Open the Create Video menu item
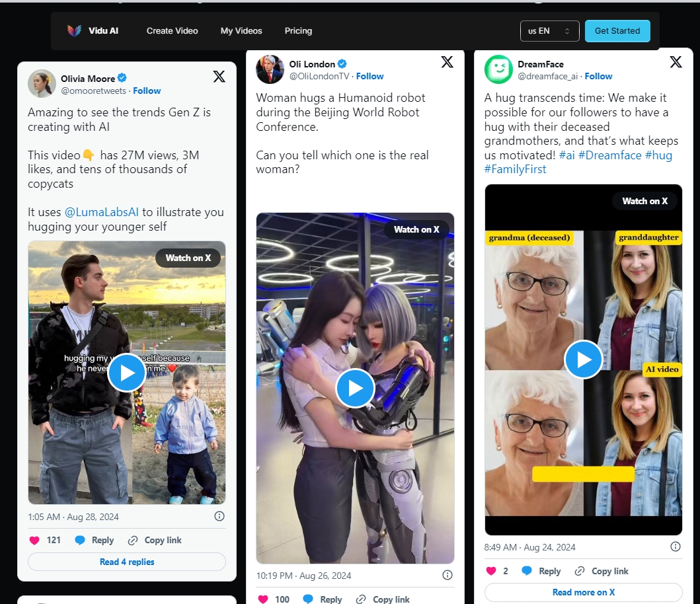 pyautogui.click(x=172, y=31)
